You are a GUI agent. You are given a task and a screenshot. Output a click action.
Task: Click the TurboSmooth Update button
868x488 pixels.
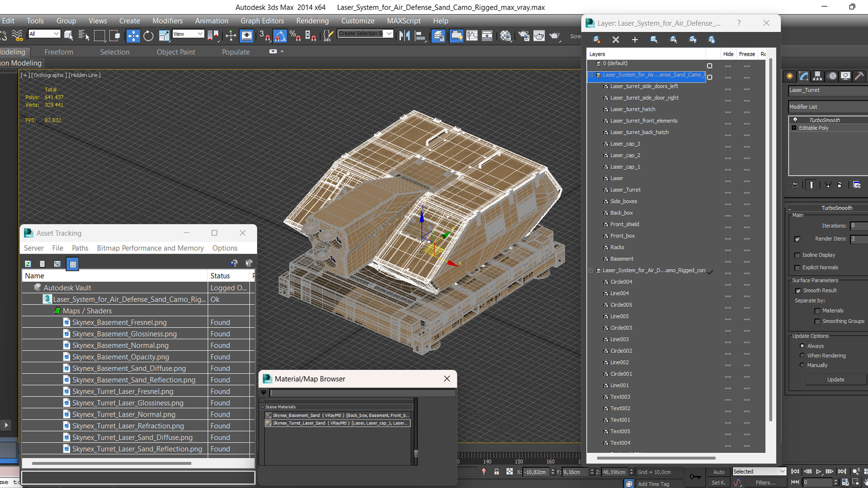[x=835, y=380]
